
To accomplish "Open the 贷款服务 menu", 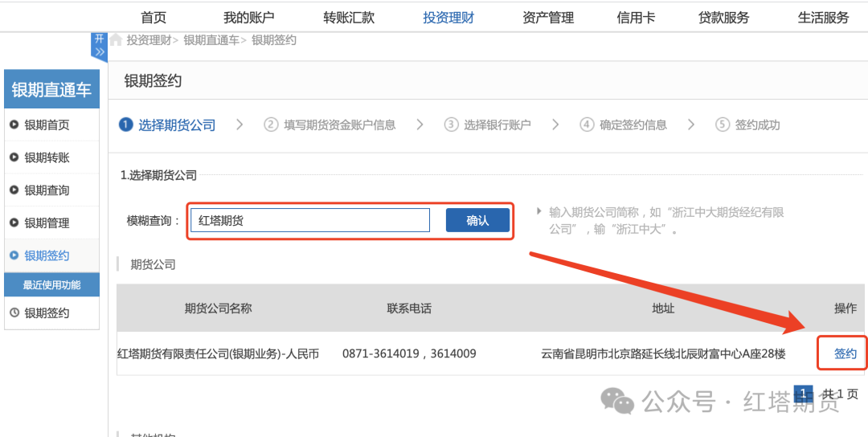I will click(x=724, y=18).
